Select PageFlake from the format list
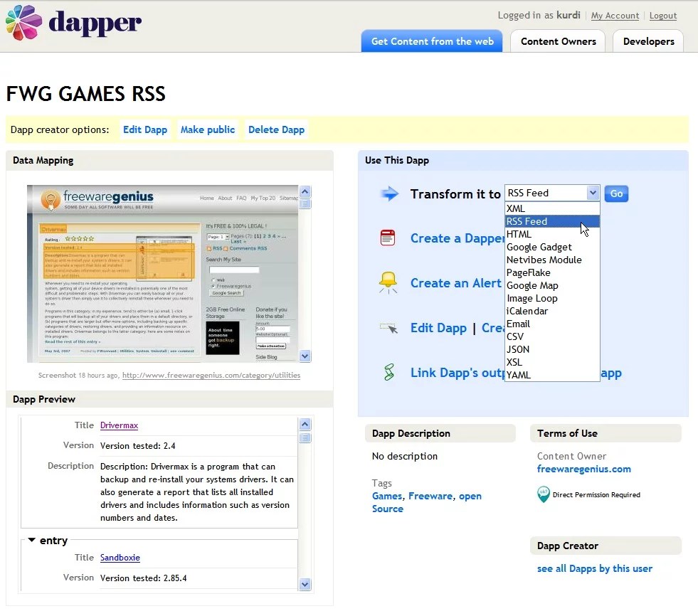This screenshot has height=616, width=698. click(x=552, y=273)
